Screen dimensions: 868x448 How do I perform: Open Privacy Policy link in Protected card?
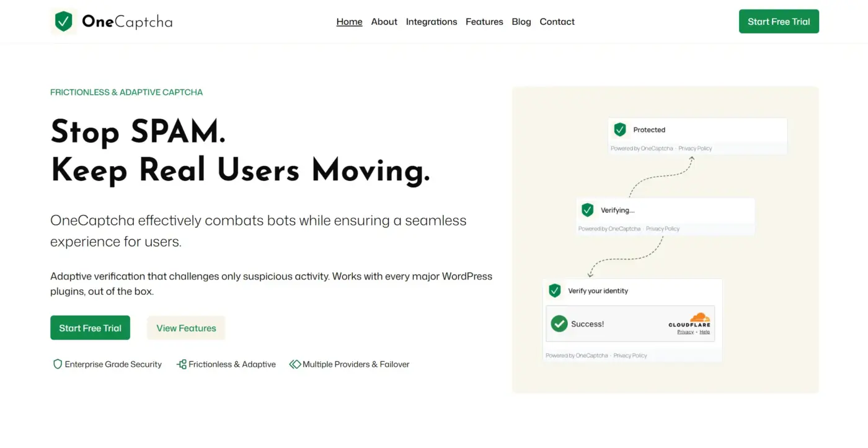[695, 149]
